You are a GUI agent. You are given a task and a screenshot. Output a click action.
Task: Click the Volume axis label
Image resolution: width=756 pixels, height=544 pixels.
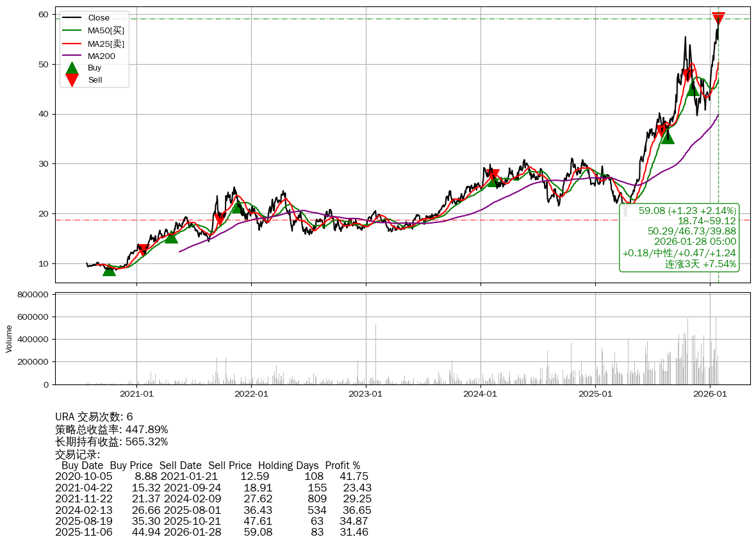click(9, 338)
